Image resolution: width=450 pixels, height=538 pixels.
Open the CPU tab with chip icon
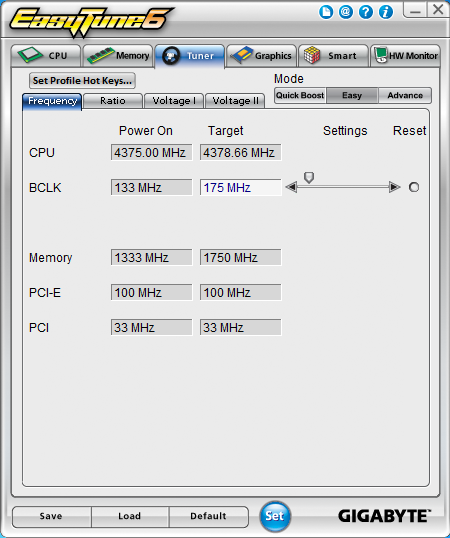(x=46, y=56)
